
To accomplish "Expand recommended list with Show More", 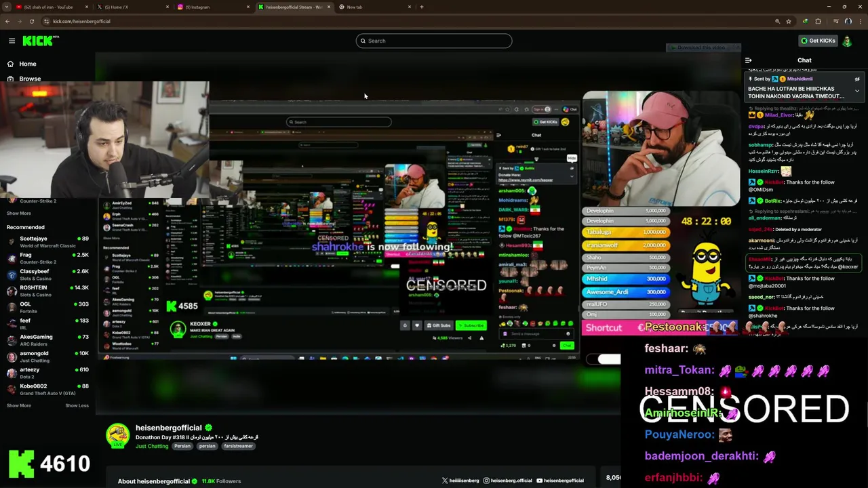I will pyautogui.click(x=19, y=405).
